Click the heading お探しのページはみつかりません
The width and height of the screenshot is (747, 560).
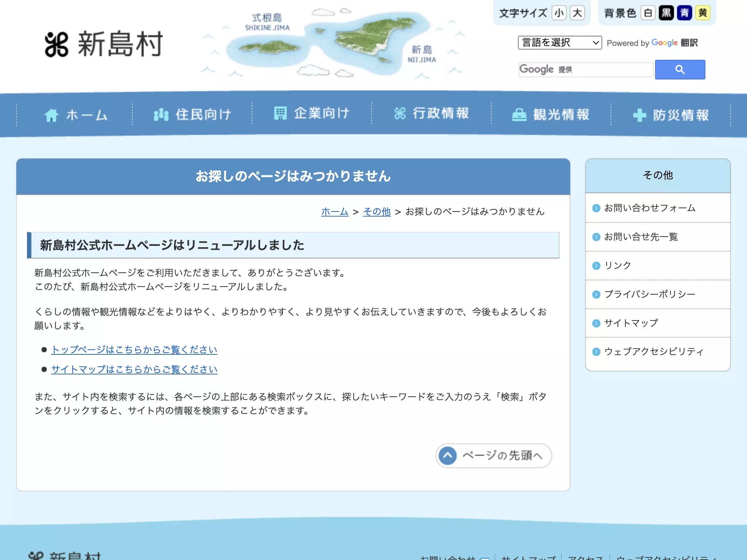(293, 176)
